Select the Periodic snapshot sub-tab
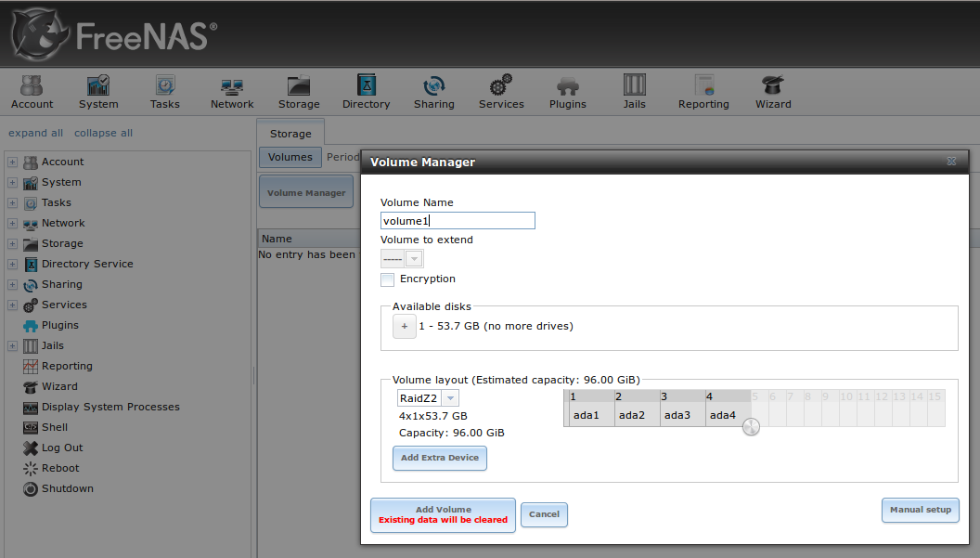This screenshot has height=558, width=980. [x=342, y=157]
